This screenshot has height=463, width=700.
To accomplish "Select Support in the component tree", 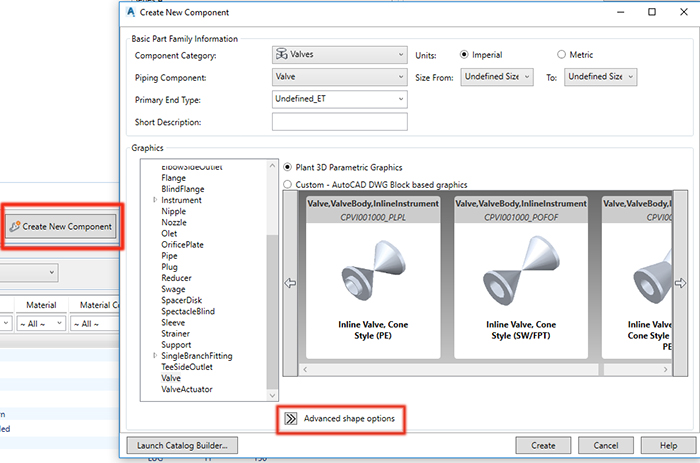I will 176,345.
